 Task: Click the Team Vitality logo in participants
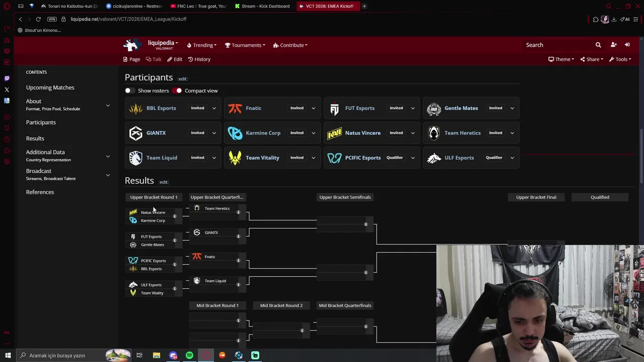[x=235, y=157]
